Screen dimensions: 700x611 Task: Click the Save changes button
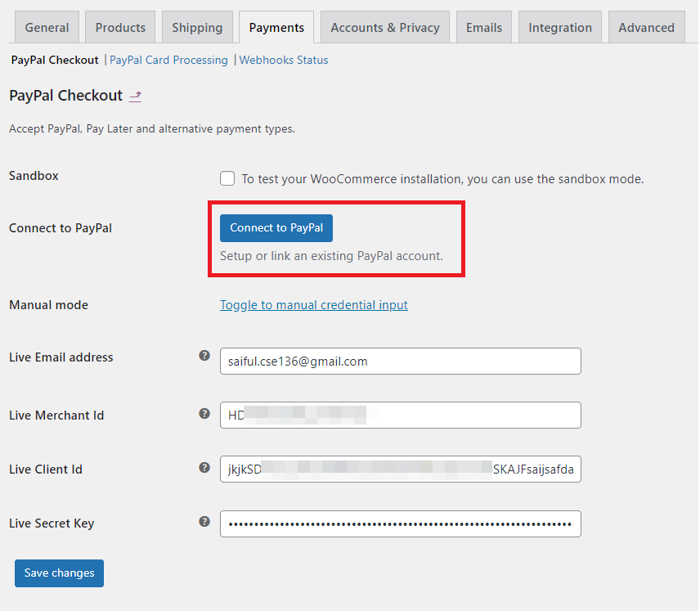coord(60,573)
